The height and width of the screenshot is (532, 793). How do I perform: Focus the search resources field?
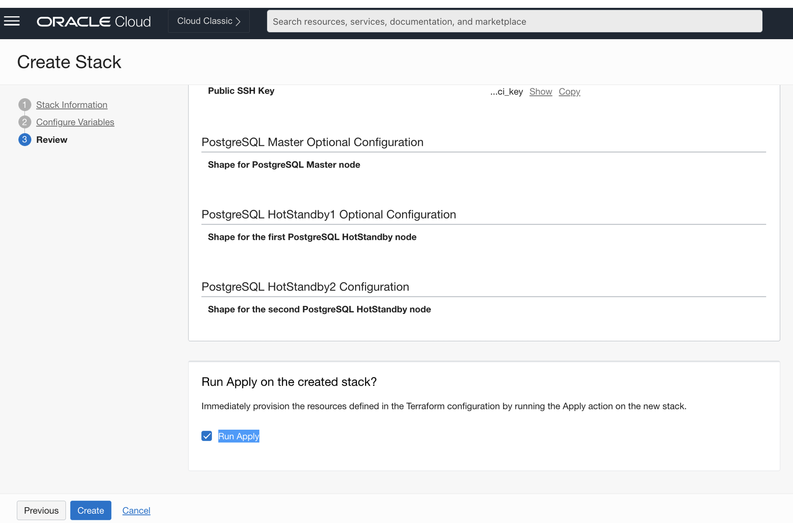514,21
